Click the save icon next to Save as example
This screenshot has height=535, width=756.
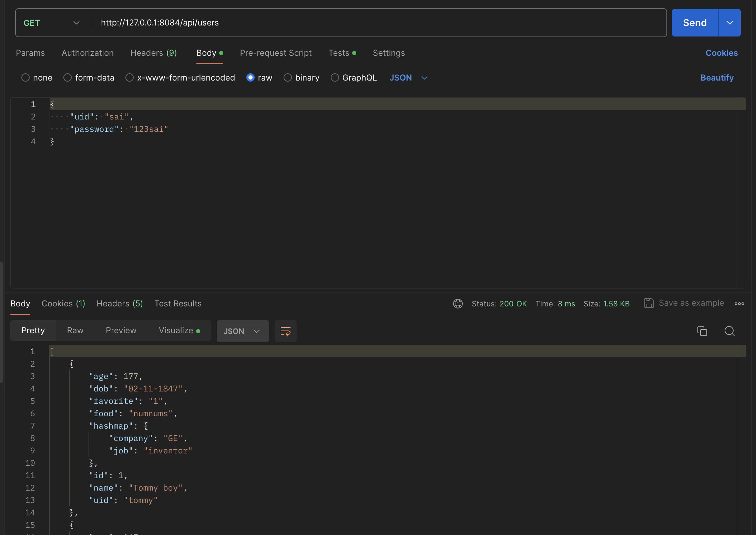[649, 303]
